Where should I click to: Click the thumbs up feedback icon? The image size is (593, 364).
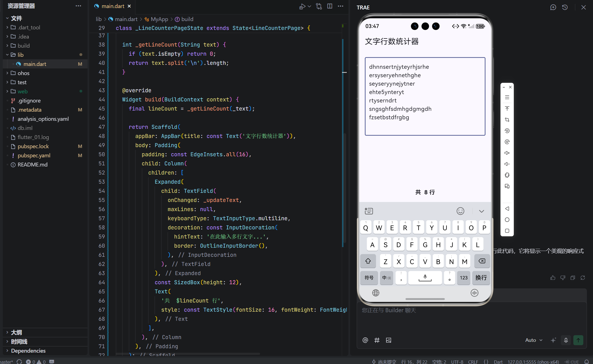click(x=553, y=278)
